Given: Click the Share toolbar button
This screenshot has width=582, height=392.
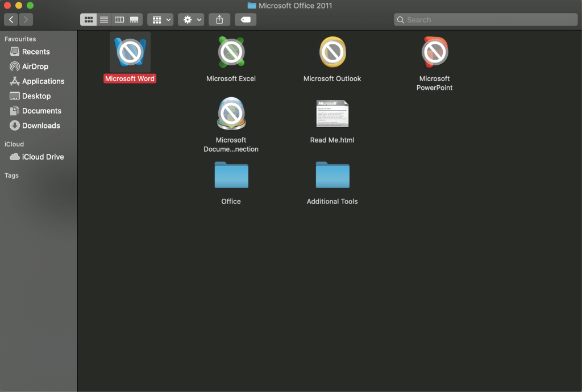Looking at the screenshot, I should click(219, 20).
